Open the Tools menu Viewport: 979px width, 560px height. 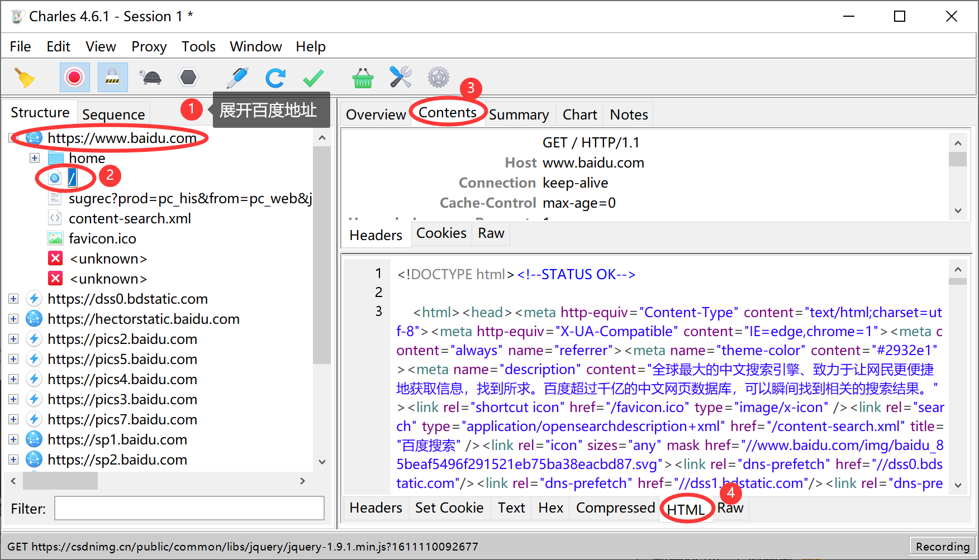198,46
